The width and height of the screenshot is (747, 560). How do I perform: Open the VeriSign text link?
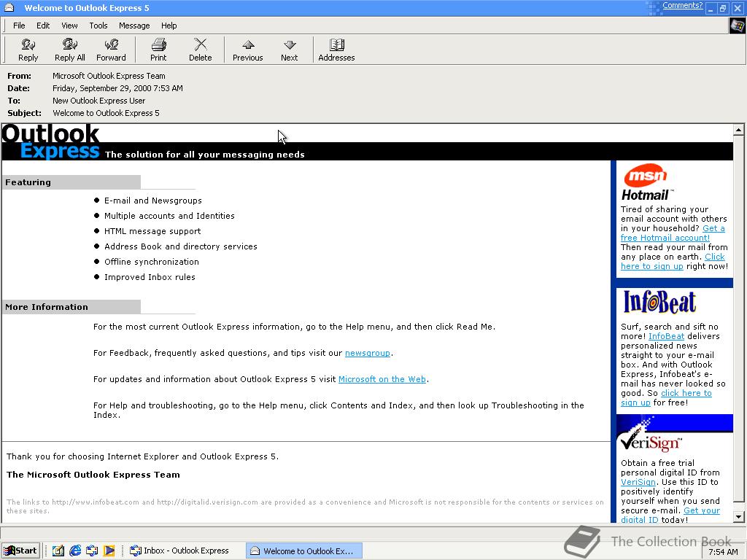click(x=638, y=482)
